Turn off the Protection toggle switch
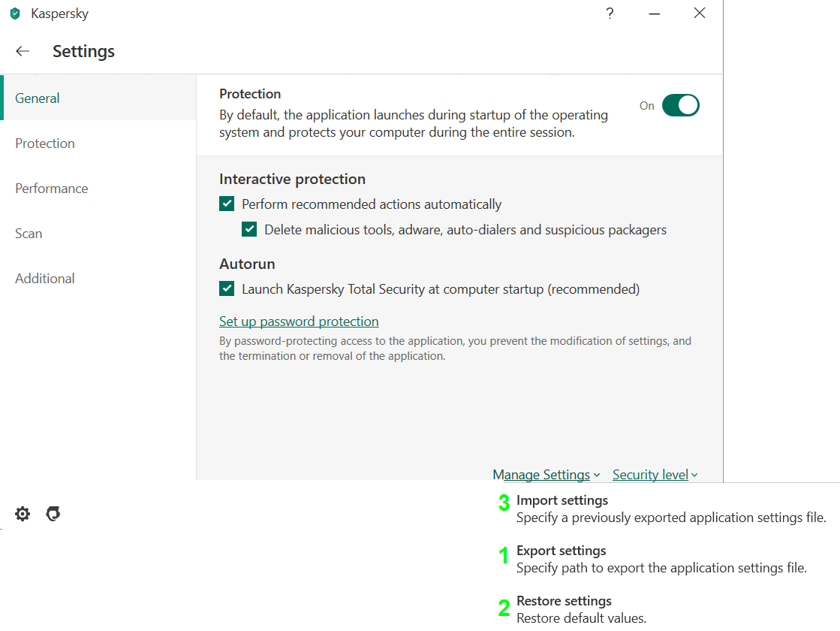Image resolution: width=840 pixels, height=631 pixels. tap(680, 106)
